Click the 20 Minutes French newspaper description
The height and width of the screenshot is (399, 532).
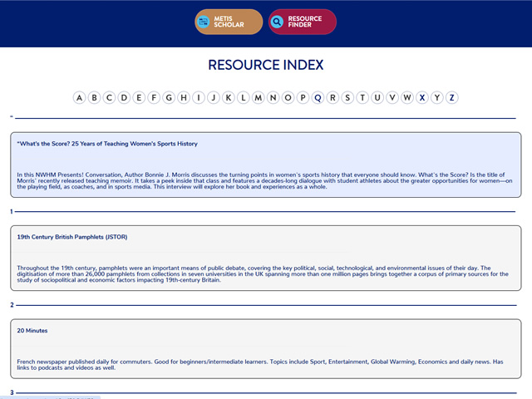259,364
